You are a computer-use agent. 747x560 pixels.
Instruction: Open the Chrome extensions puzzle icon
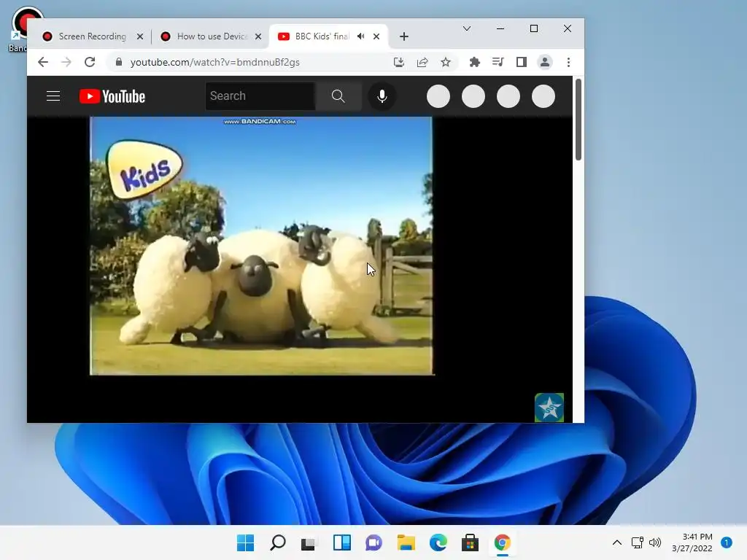pyautogui.click(x=474, y=62)
